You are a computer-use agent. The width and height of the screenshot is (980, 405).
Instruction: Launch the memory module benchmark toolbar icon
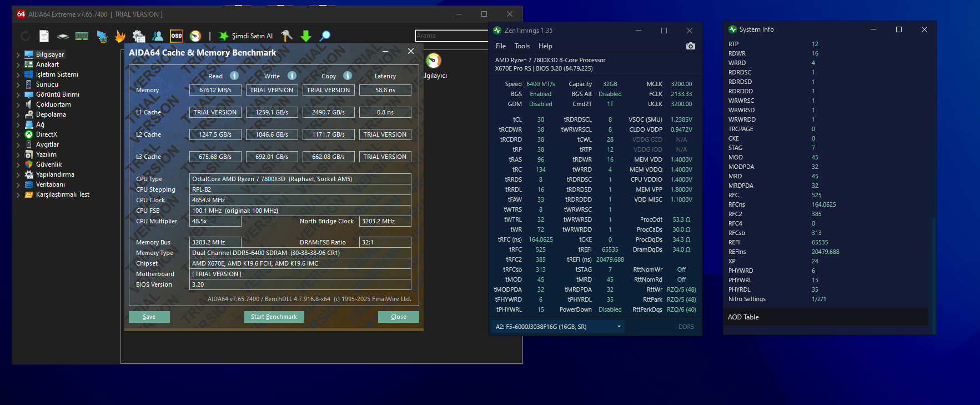tap(82, 36)
